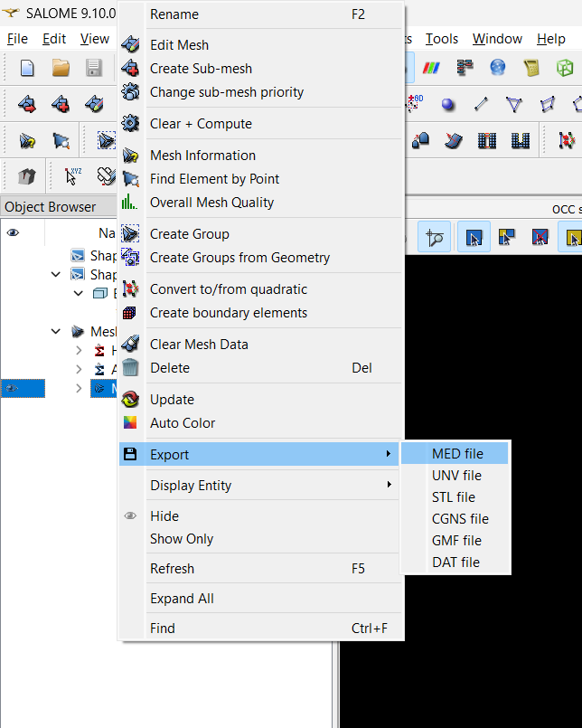The height and width of the screenshot is (728, 582).
Task: Click the notebook scroll toolbar icon
Action: point(531,68)
